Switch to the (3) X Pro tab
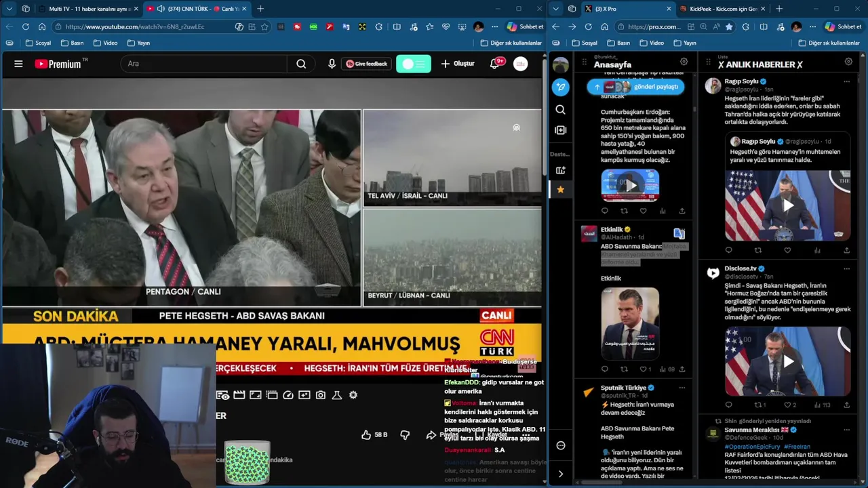This screenshot has height=488, width=868. pyautogui.click(x=628, y=9)
